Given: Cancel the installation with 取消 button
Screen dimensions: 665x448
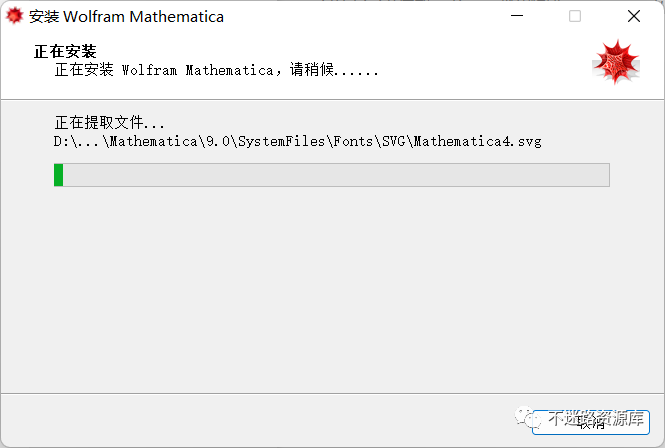Looking at the screenshot, I should (591, 422).
